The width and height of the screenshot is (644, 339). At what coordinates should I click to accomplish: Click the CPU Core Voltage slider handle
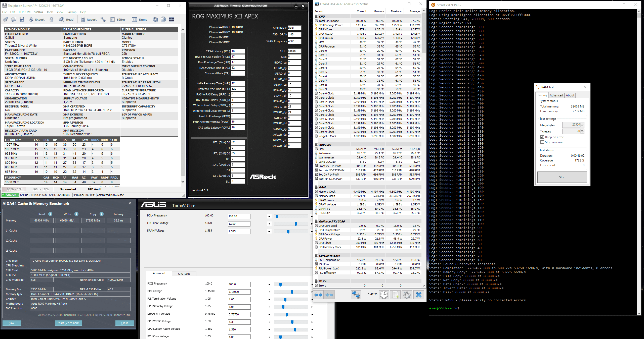[296, 224]
